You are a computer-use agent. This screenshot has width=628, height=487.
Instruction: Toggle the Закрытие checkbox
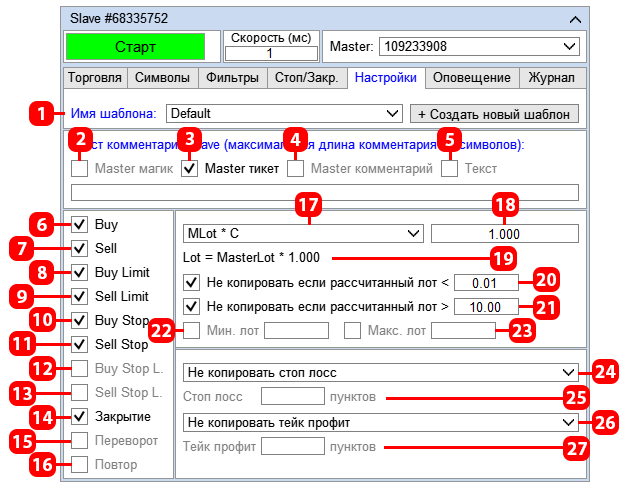pyautogui.click(x=79, y=417)
